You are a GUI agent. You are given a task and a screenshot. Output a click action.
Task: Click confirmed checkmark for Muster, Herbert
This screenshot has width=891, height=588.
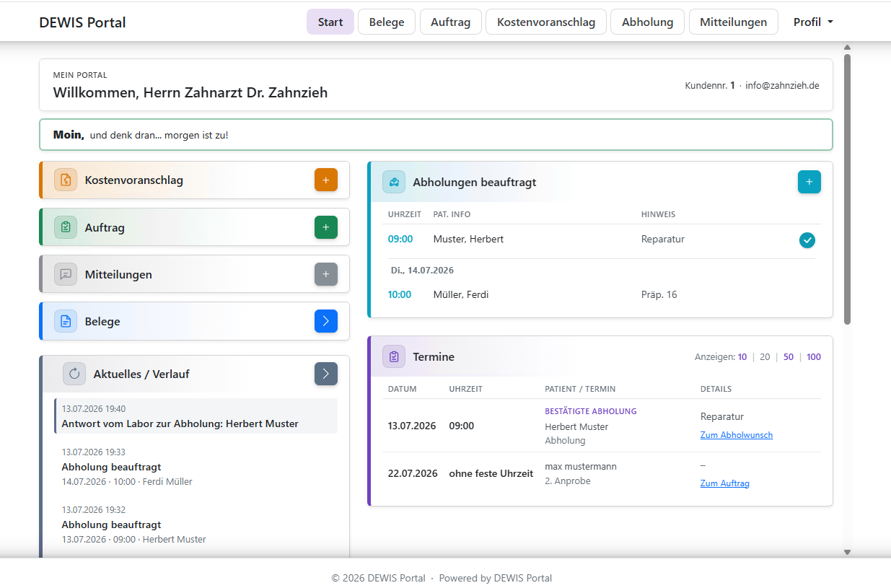click(807, 240)
